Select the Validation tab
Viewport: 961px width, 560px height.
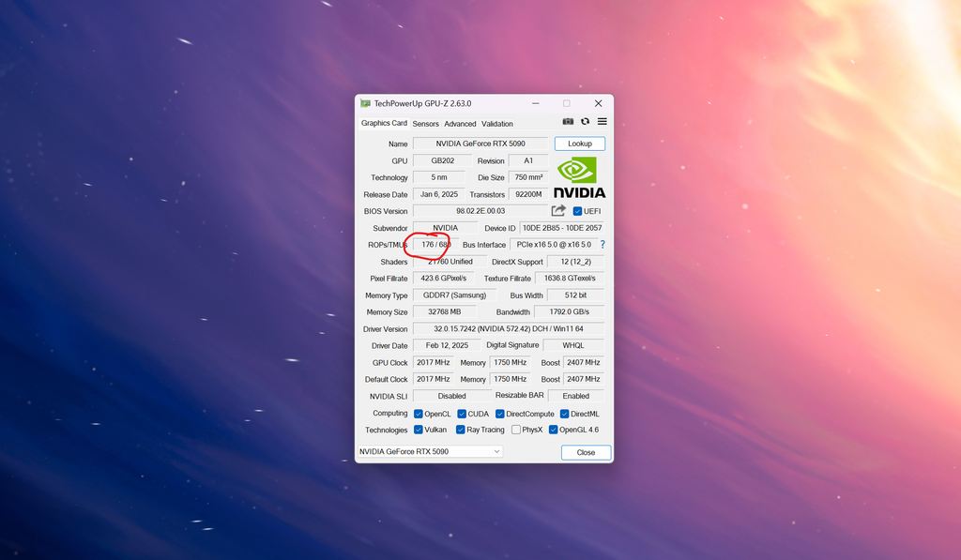point(496,123)
